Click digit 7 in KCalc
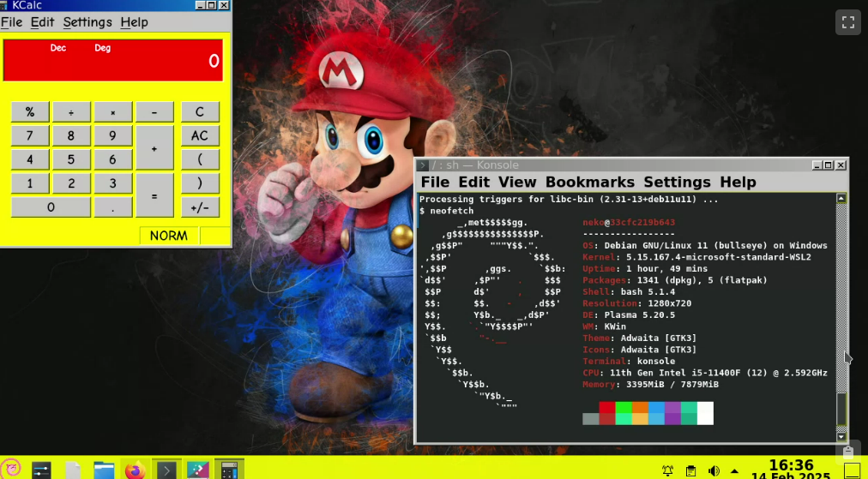This screenshot has height=479, width=868. (30, 136)
